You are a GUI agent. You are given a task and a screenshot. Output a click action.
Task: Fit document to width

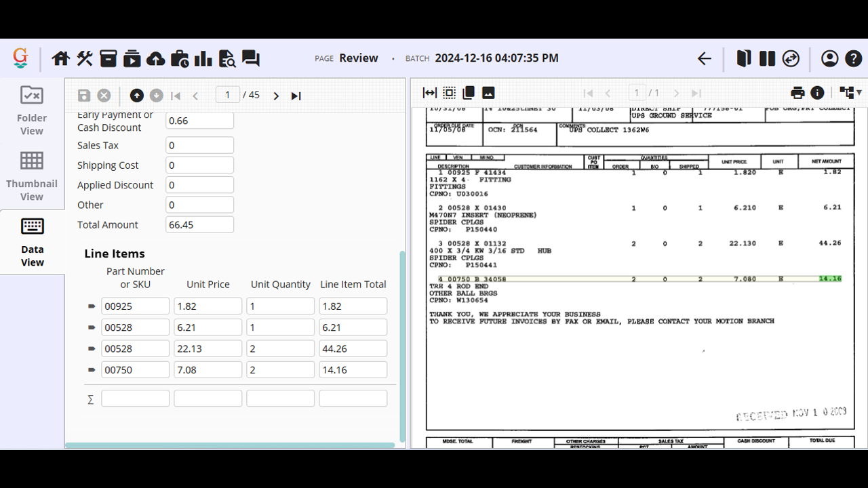(x=429, y=93)
